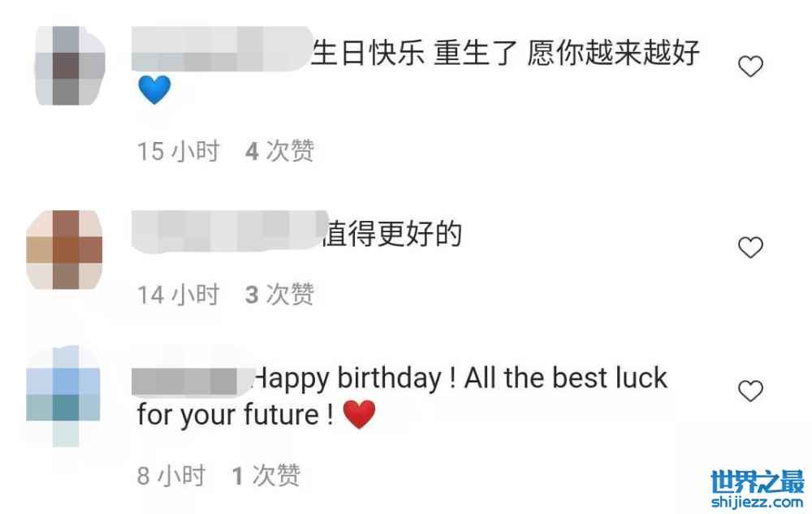View the 1 次赞 likes list
812x514 pixels.
266,475
